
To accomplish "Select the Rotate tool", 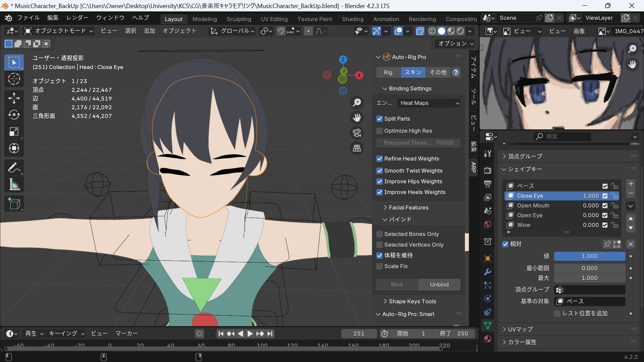I will coord(14,115).
